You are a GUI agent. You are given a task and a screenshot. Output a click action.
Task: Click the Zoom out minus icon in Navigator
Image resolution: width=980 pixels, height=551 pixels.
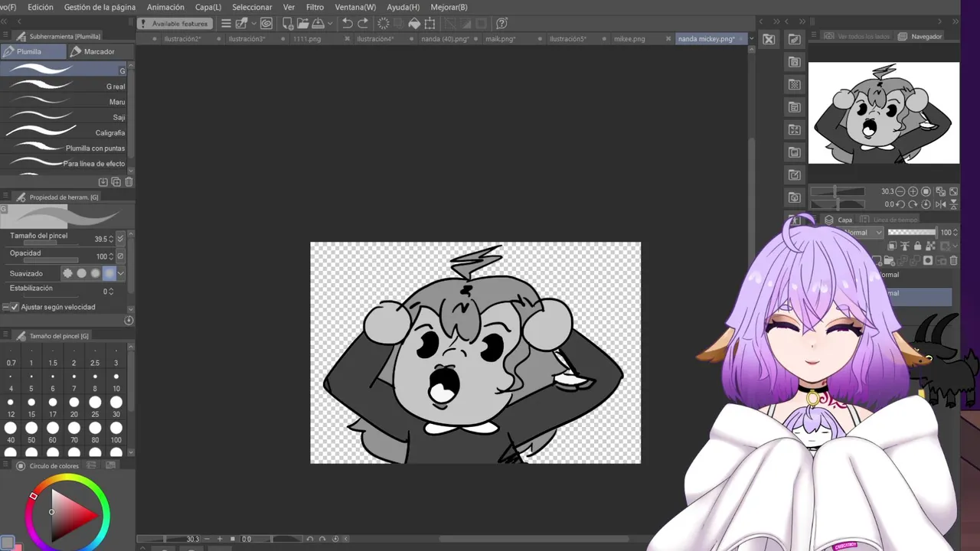pyautogui.click(x=900, y=191)
